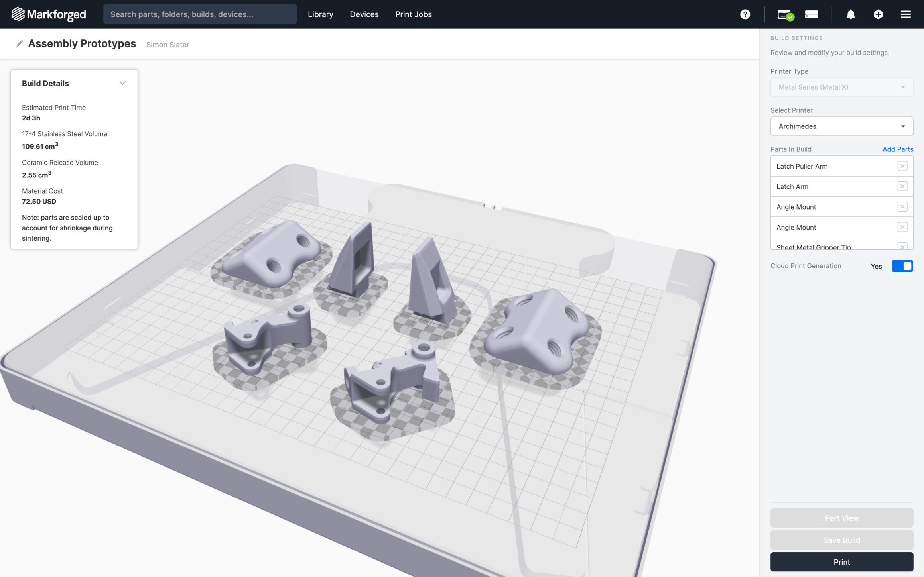The width and height of the screenshot is (924, 577).
Task: Open the hamburger menu
Action: point(905,14)
